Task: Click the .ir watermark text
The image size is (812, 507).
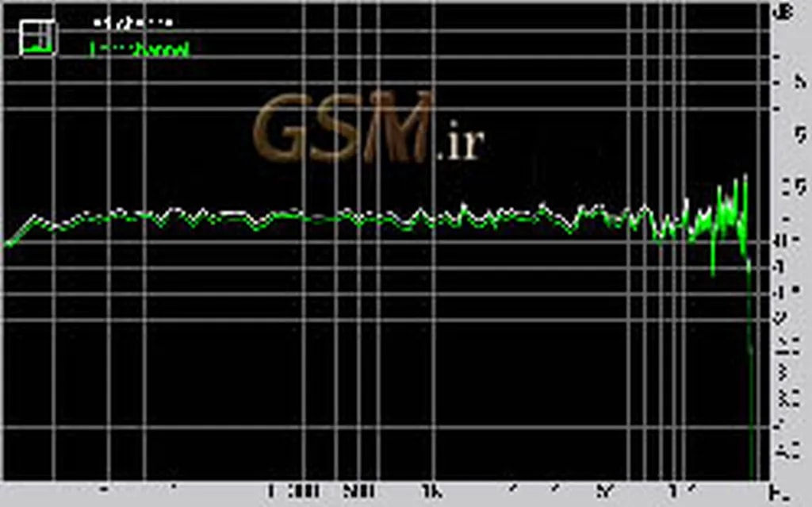Action: [461, 144]
